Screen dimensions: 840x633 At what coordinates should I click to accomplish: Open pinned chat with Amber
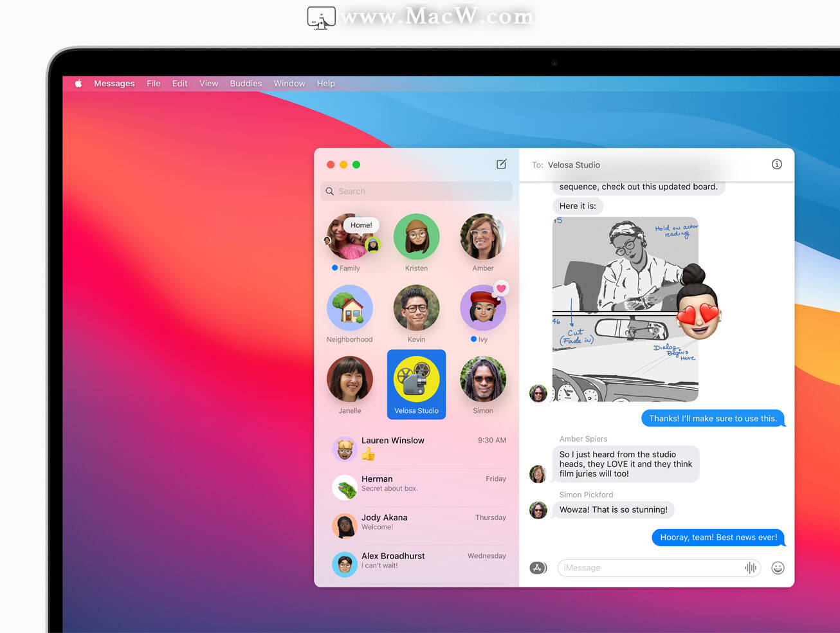(x=483, y=243)
